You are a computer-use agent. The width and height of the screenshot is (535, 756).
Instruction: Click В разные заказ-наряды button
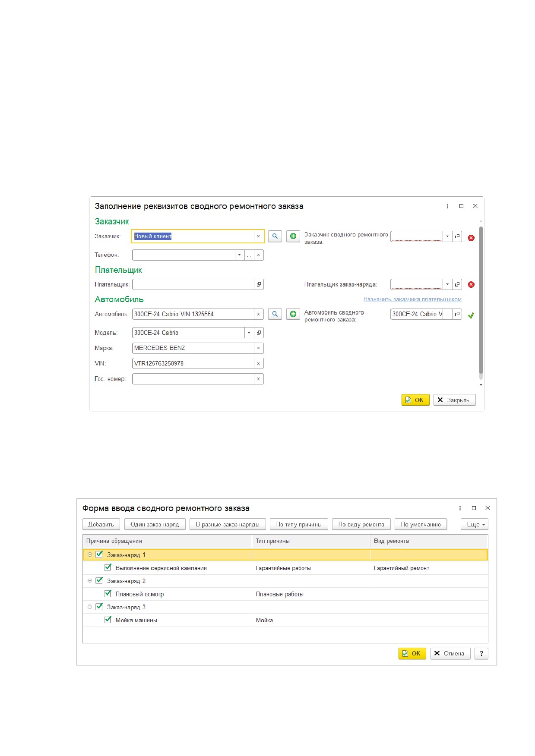pos(228,524)
